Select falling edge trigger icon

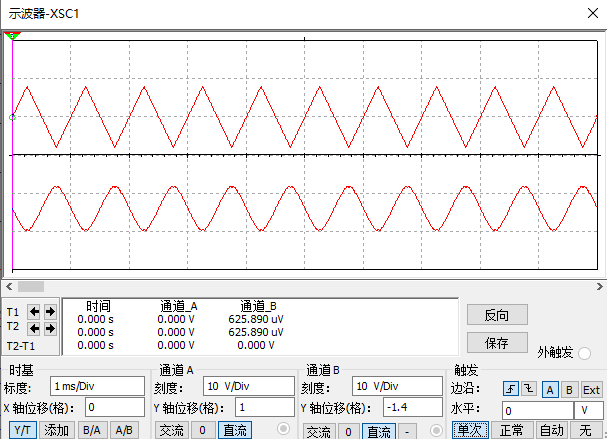click(529, 389)
